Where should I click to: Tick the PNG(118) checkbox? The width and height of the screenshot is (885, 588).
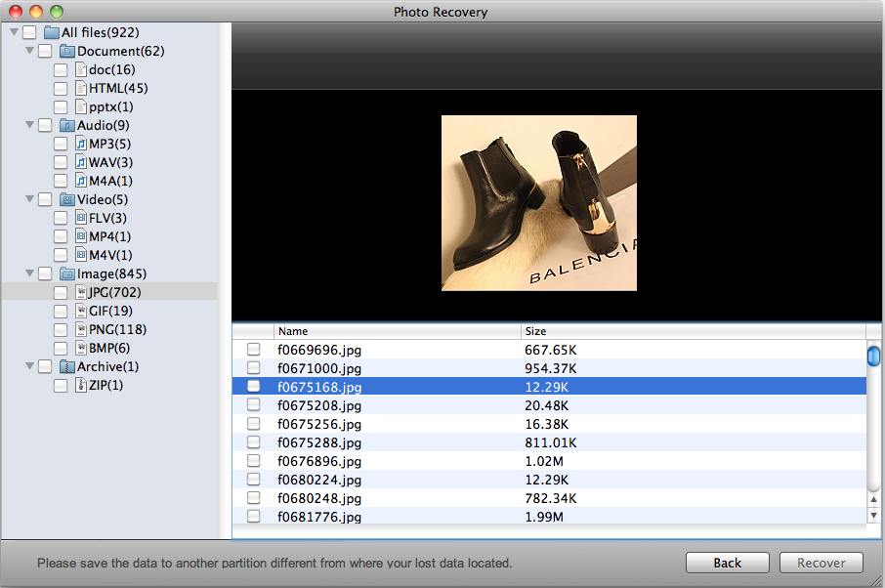[61, 329]
